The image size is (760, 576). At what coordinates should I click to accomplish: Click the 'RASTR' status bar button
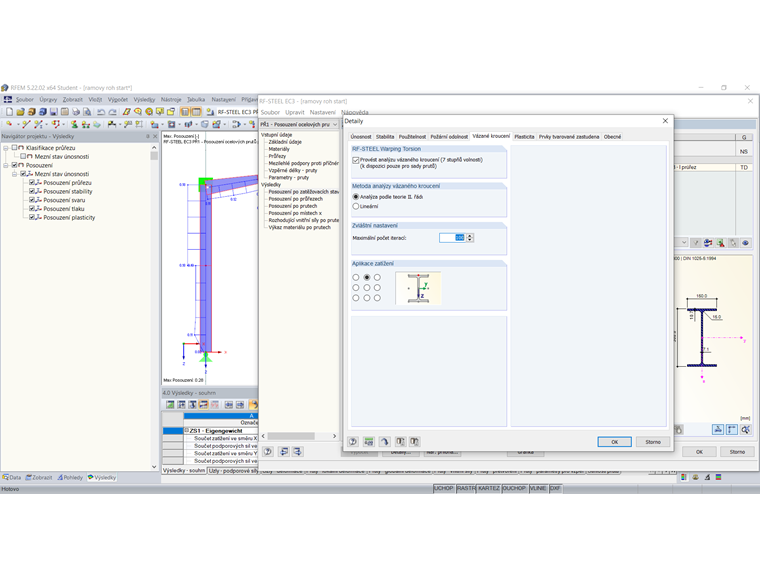coord(466,488)
